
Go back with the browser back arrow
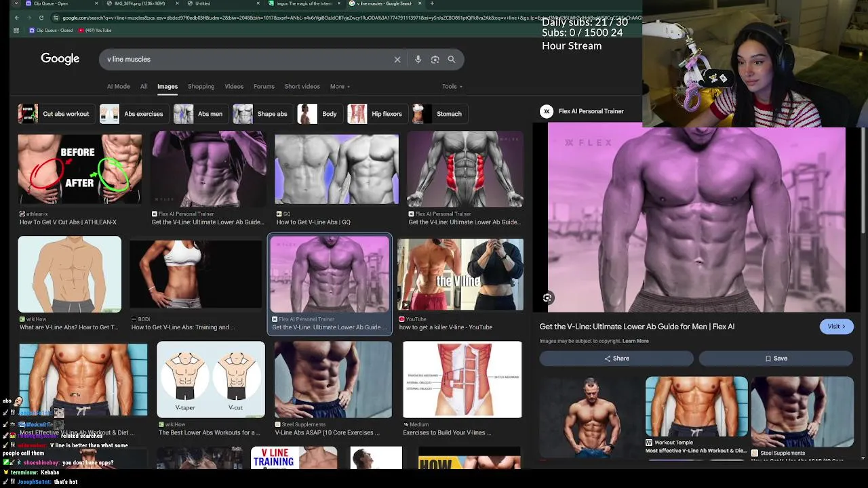point(17,18)
